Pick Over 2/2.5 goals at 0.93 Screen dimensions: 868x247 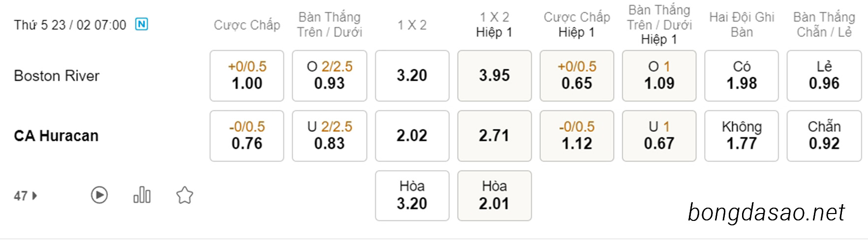(330, 76)
